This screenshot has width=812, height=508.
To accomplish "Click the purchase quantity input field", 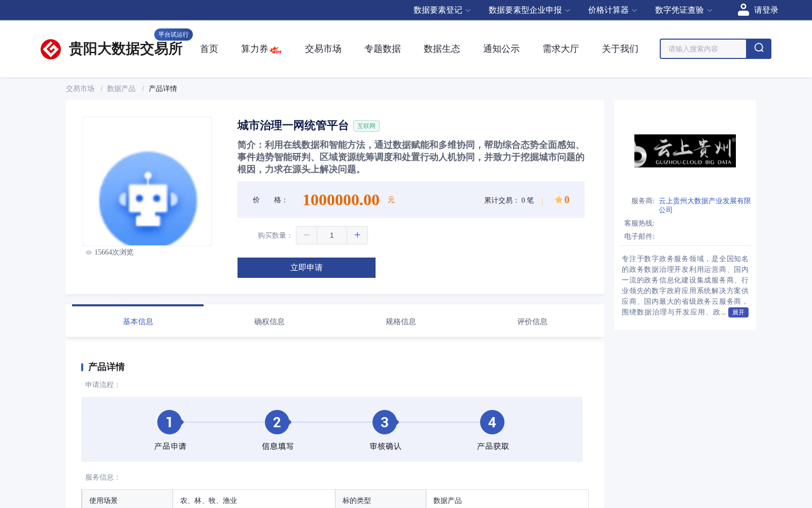I will (332, 235).
